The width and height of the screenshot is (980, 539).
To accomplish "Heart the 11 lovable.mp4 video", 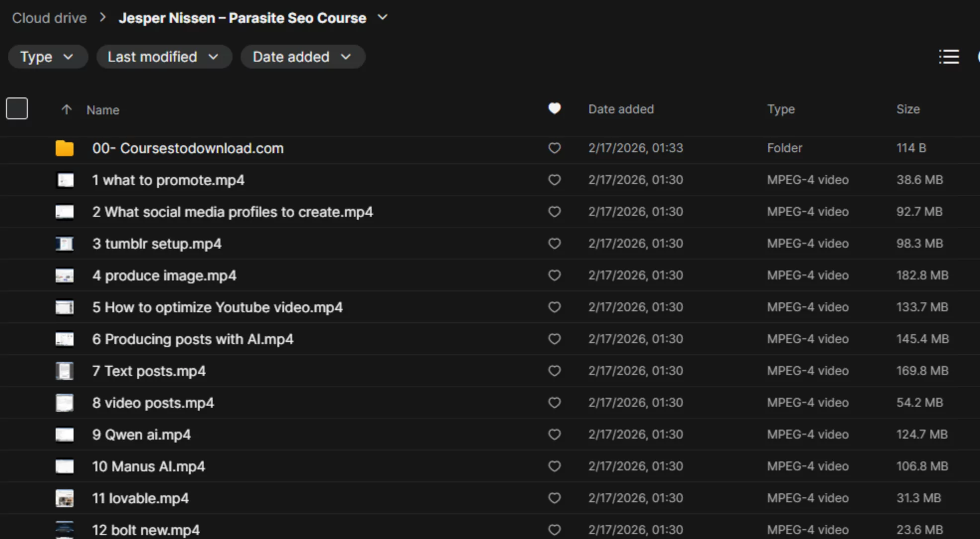I will [555, 498].
